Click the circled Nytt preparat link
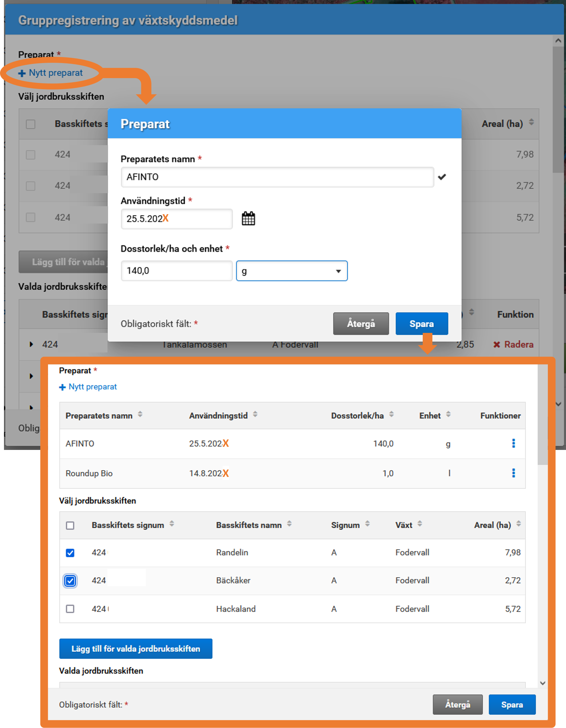This screenshot has width=566, height=728. pyautogui.click(x=51, y=73)
